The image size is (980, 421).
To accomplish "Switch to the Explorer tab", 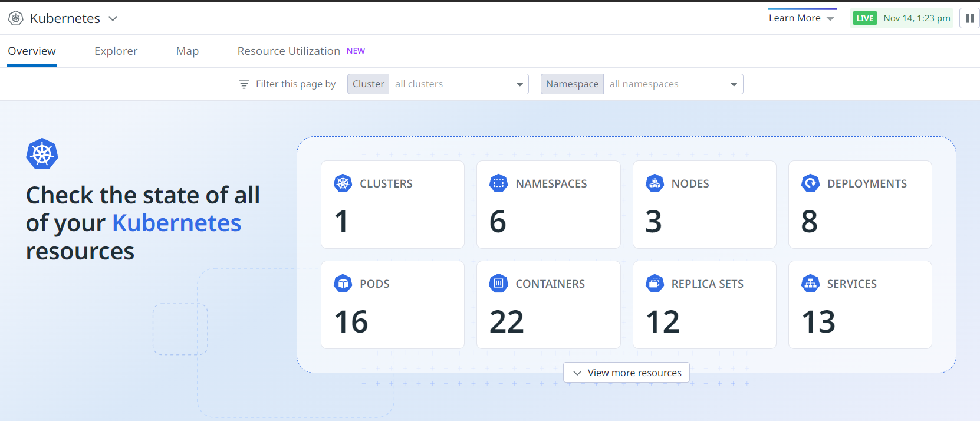I will coord(116,51).
